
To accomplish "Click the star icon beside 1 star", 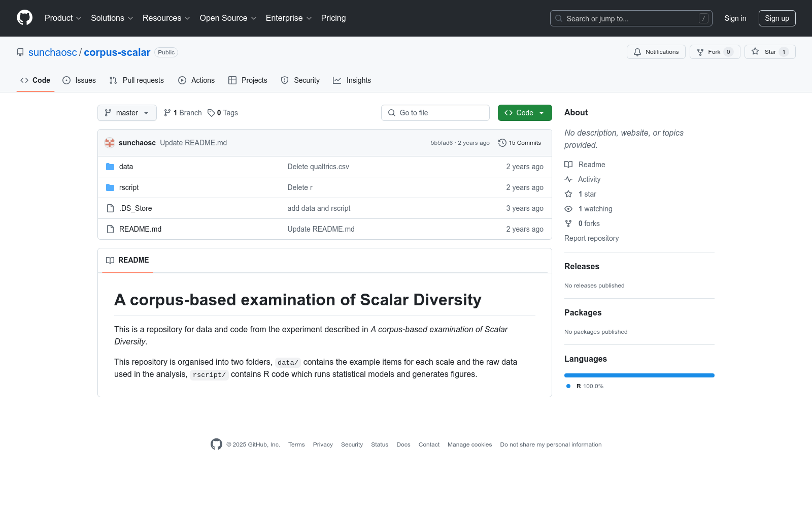I will pos(568,194).
